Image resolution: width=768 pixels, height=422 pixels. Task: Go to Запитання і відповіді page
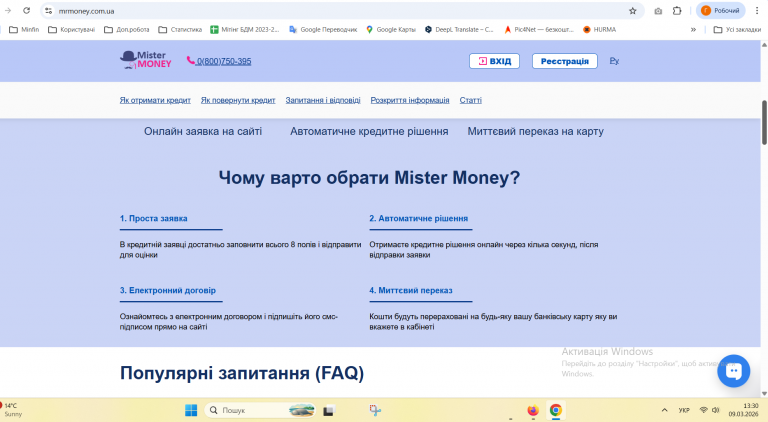(323, 100)
